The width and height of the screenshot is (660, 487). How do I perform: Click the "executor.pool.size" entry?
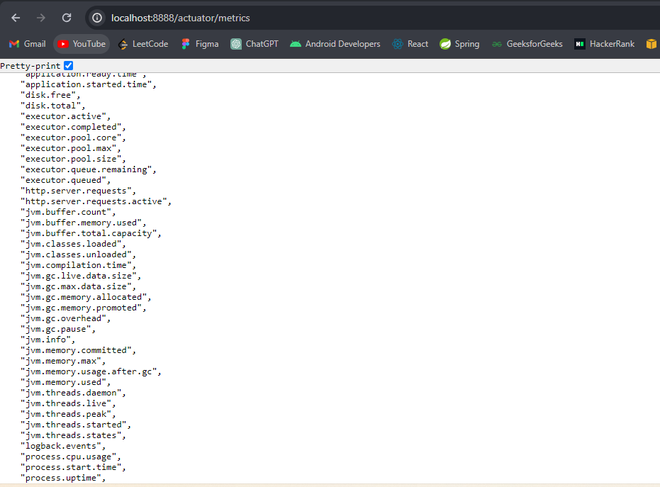click(x=73, y=159)
